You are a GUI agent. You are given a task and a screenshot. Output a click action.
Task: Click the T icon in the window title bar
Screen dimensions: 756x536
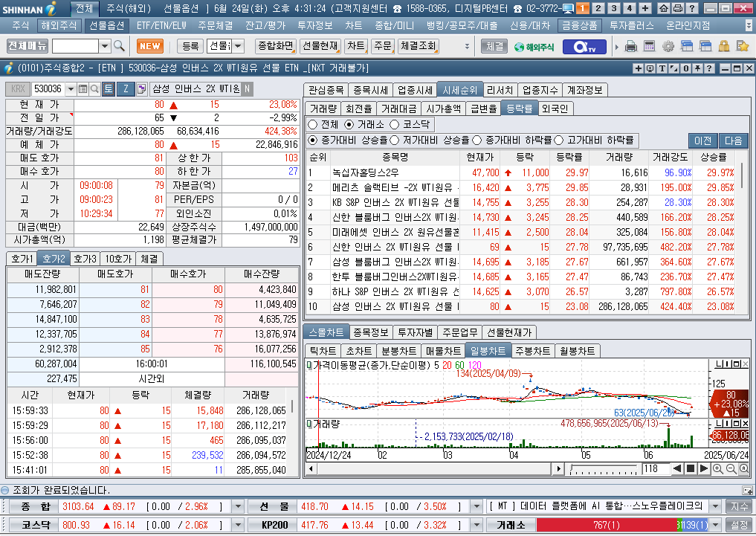(x=662, y=68)
